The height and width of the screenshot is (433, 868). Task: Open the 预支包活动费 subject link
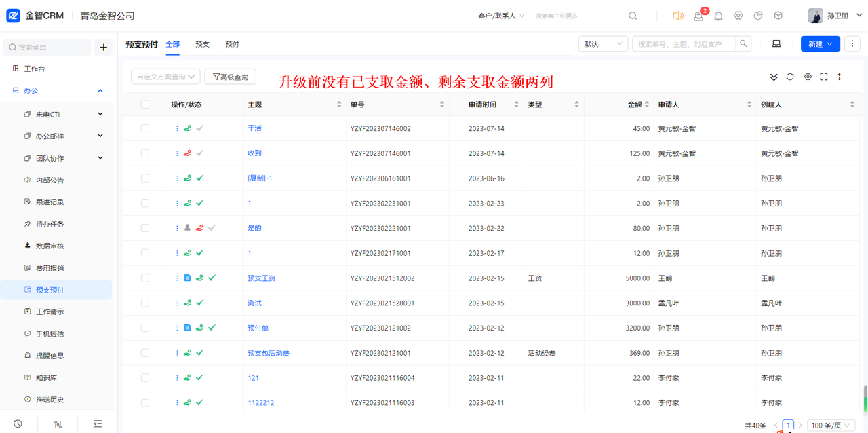tap(269, 353)
